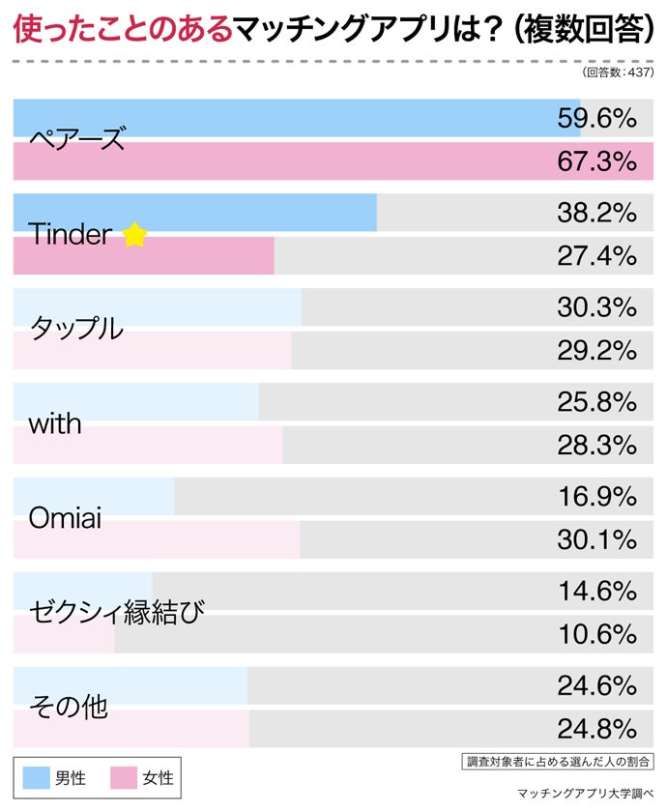Click the Tinder label text
Image resolution: width=667 pixels, height=812 pixels.
pyautogui.click(x=71, y=234)
